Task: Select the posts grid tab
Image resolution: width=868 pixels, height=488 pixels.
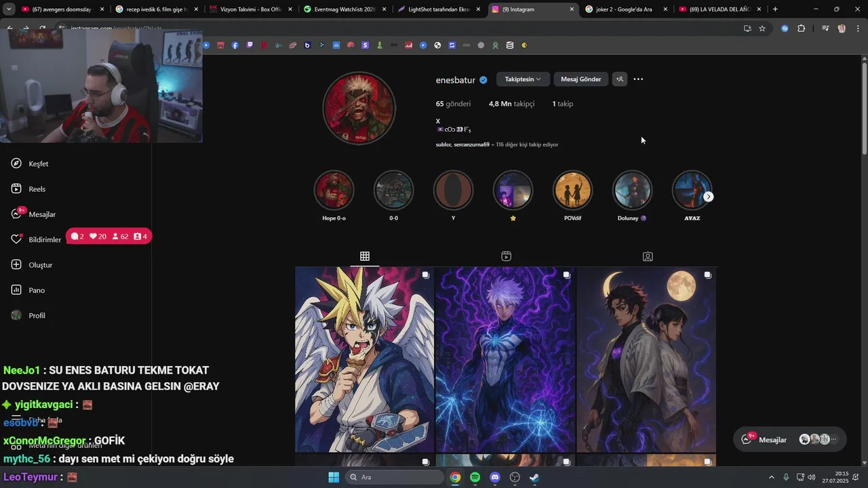Action: click(x=365, y=256)
